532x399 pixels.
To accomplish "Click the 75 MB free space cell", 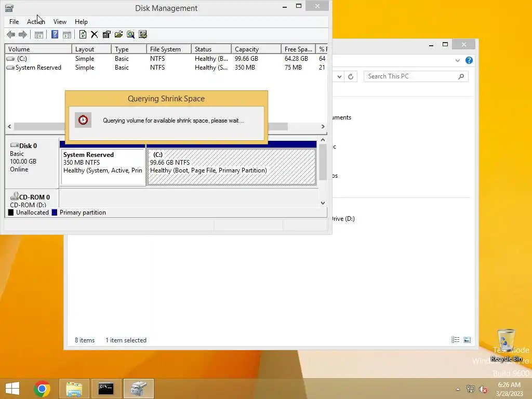I will click(293, 68).
